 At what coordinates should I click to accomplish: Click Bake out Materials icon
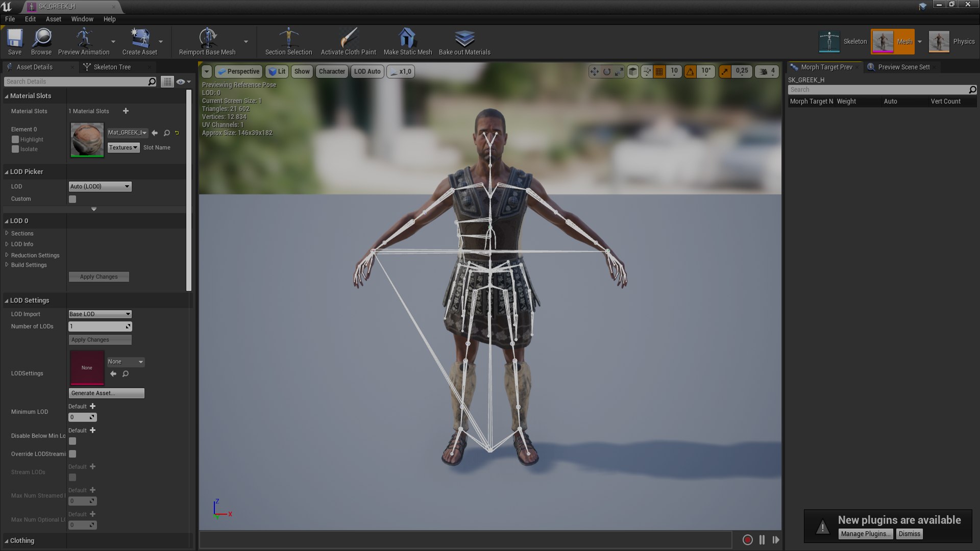pos(464,39)
